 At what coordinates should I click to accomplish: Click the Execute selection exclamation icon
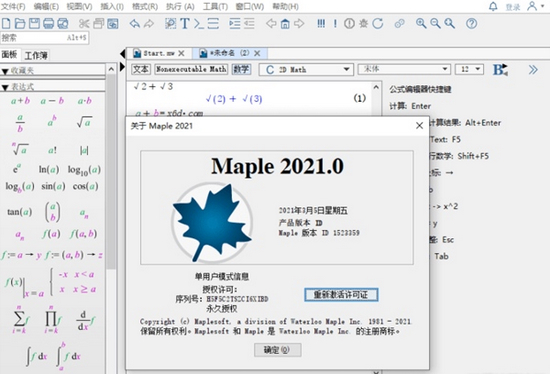335,24
